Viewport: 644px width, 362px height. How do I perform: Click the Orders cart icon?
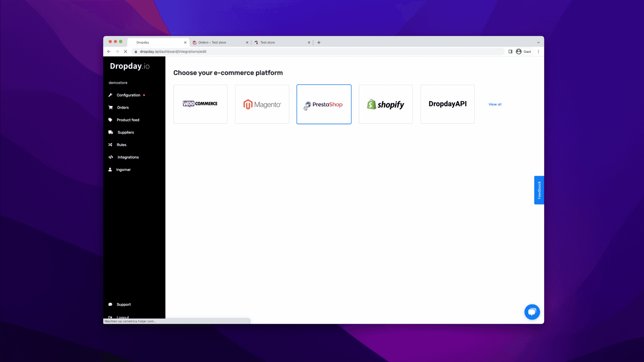111,107
